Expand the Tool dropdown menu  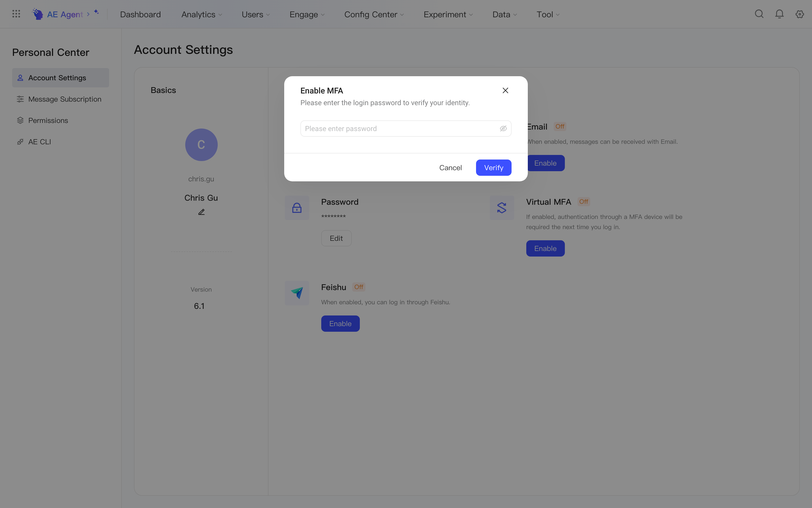click(x=548, y=14)
